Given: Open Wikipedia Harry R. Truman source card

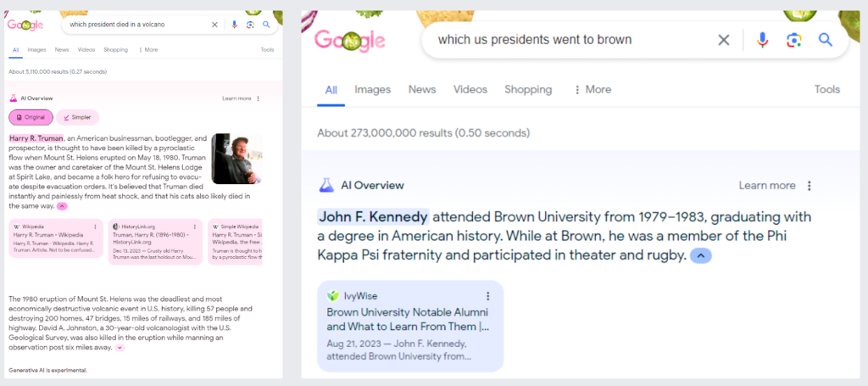Looking at the screenshot, I should pyautogui.click(x=56, y=238).
